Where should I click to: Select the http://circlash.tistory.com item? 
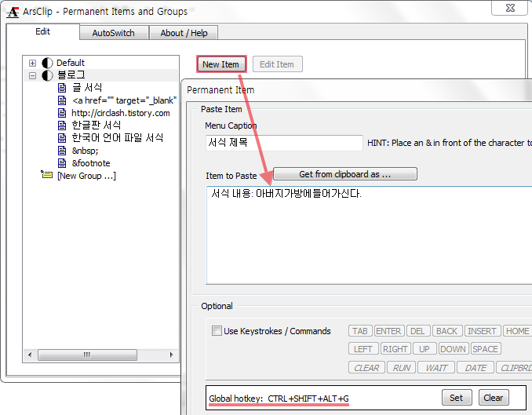121,113
